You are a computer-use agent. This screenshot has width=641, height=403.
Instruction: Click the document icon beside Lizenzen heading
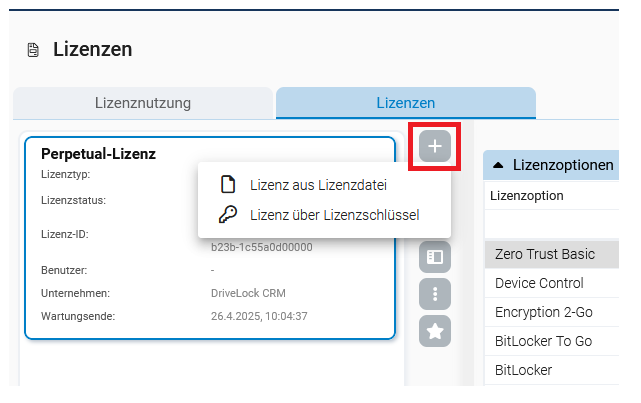pos(33,50)
